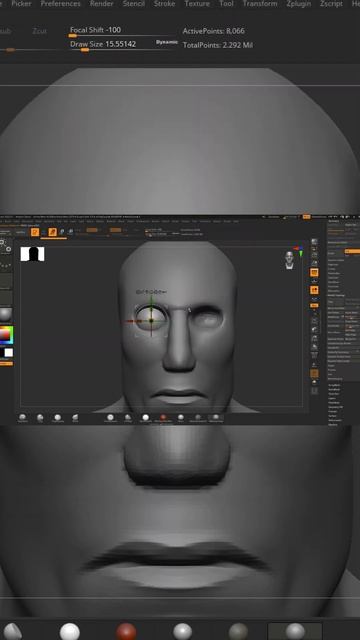Click the gizmo options icon row above the eye
Screen dimensions: 360x640
[151, 292]
